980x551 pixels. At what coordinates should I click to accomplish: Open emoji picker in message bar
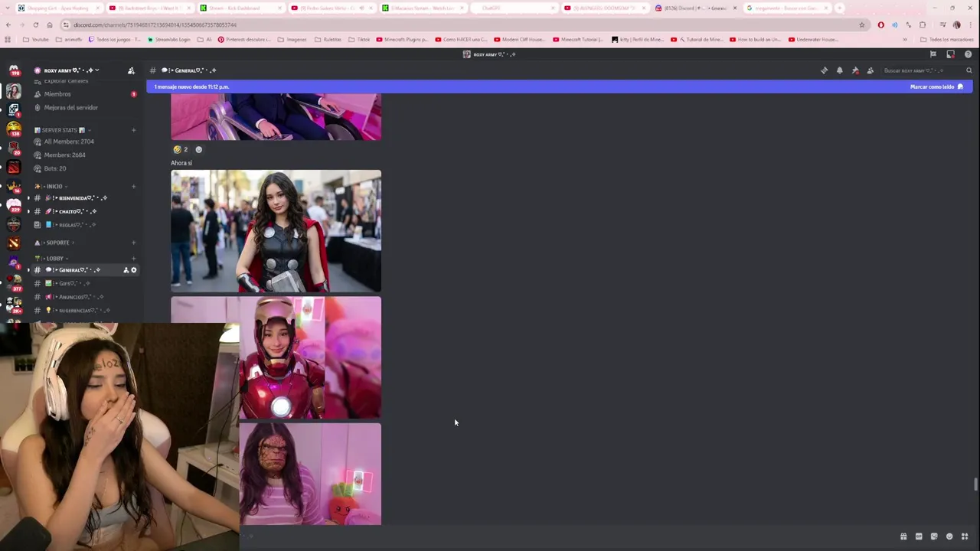[949, 536]
